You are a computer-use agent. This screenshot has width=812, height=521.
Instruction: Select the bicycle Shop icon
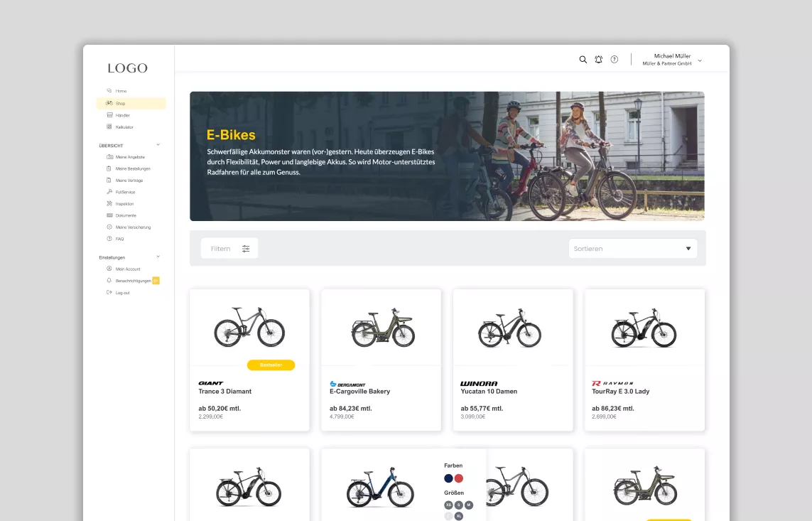[x=109, y=103]
